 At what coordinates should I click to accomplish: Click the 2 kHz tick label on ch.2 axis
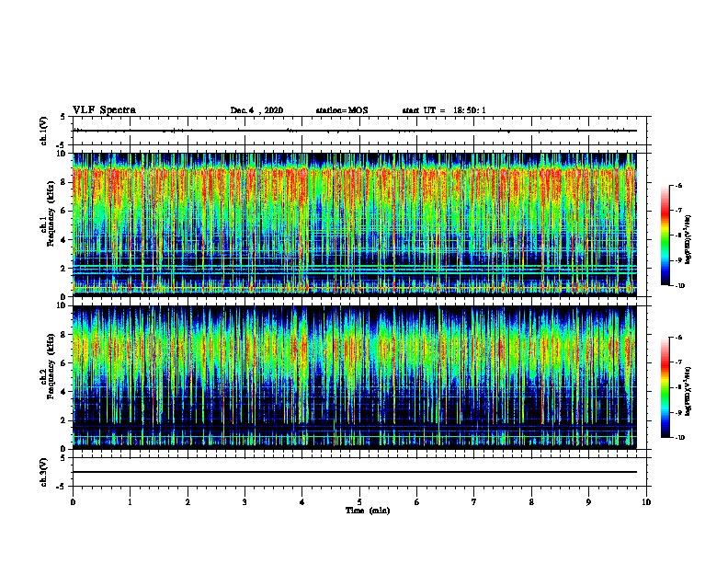coord(64,420)
